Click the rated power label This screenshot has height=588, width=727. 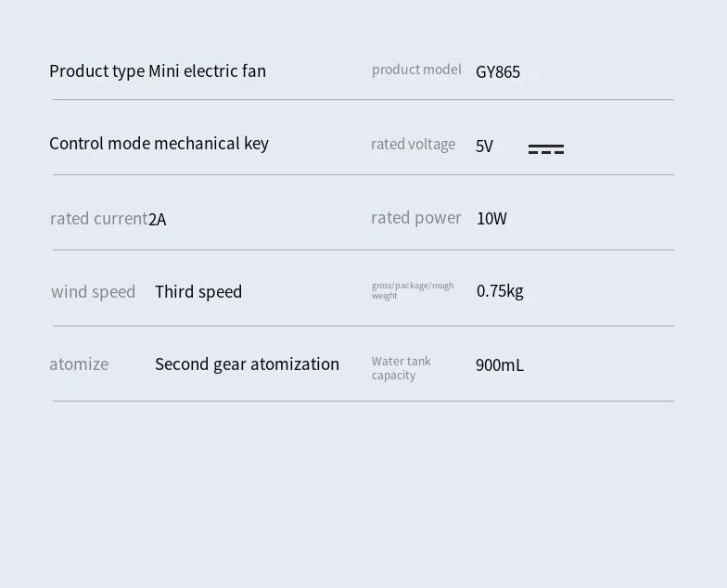coord(416,218)
